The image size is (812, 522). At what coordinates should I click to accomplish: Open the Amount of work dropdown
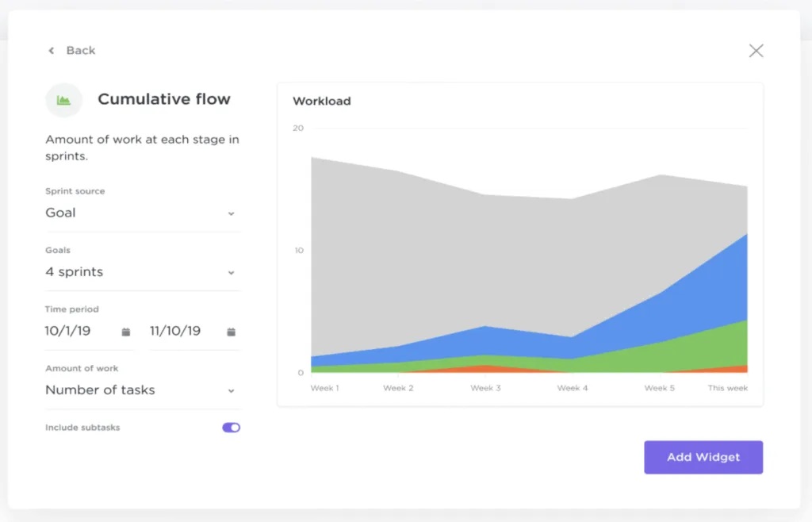click(x=143, y=390)
